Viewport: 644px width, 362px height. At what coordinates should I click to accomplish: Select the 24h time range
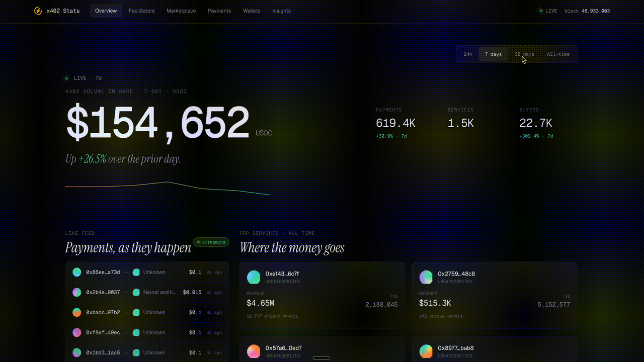tap(468, 54)
